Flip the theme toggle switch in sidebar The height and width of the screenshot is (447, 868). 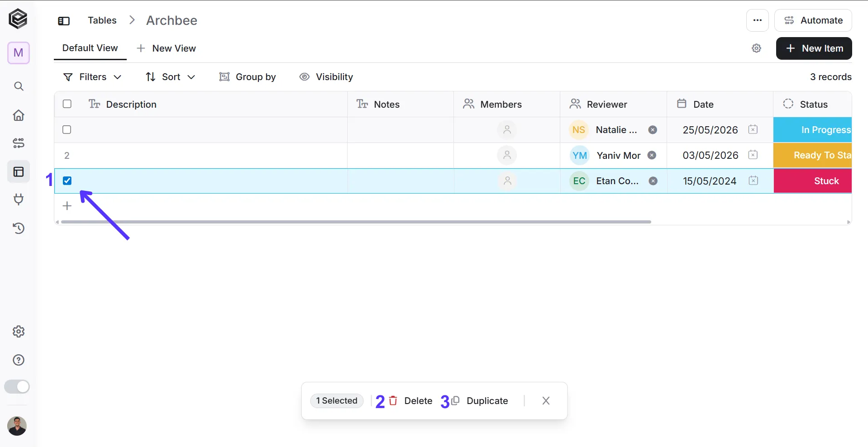point(17,387)
